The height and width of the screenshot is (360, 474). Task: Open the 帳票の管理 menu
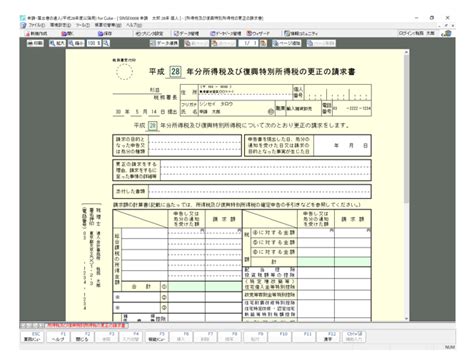click(x=108, y=25)
